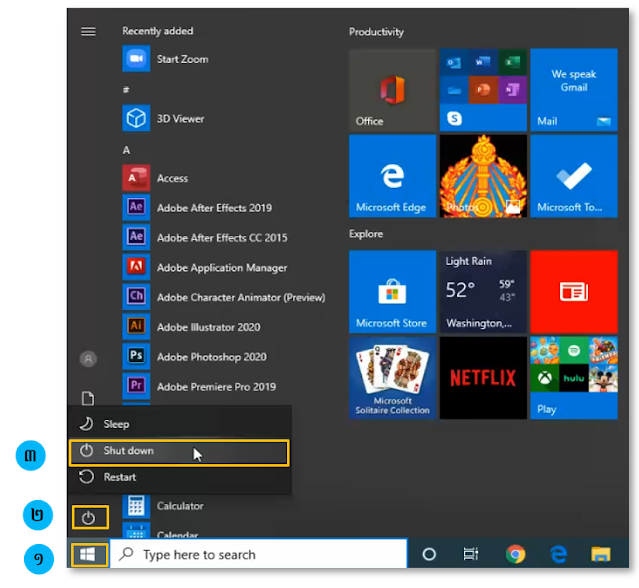The image size is (639, 588).
Task: Open the Play games tile
Action: point(574,378)
